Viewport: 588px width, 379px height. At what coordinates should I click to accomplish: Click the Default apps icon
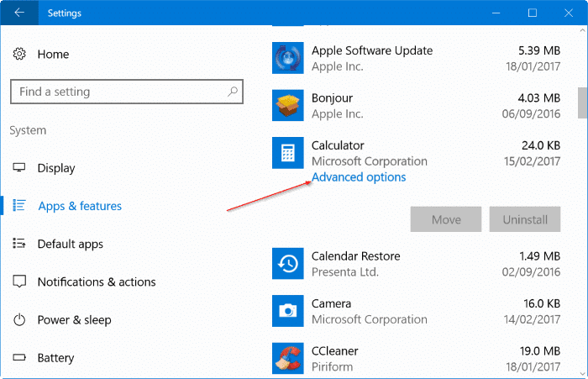click(x=19, y=243)
